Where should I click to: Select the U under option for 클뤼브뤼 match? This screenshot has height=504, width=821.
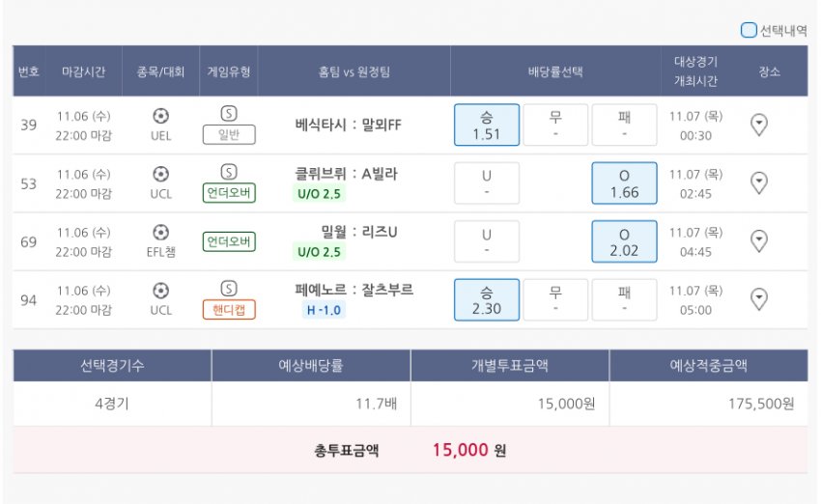tap(487, 183)
